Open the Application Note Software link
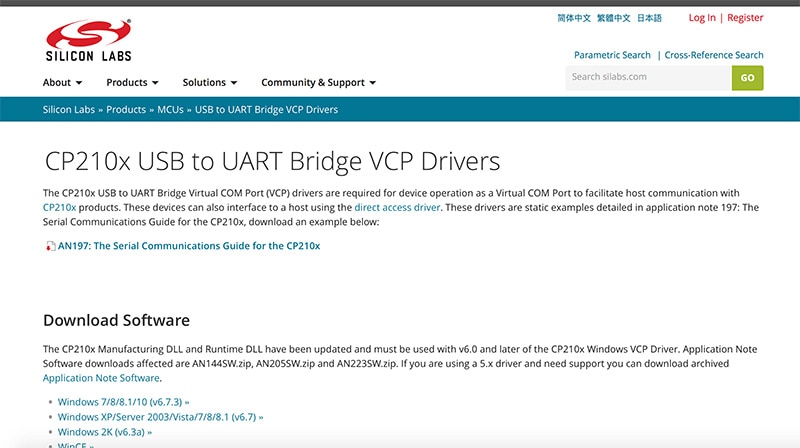The image size is (800, 448). (x=101, y=378)
